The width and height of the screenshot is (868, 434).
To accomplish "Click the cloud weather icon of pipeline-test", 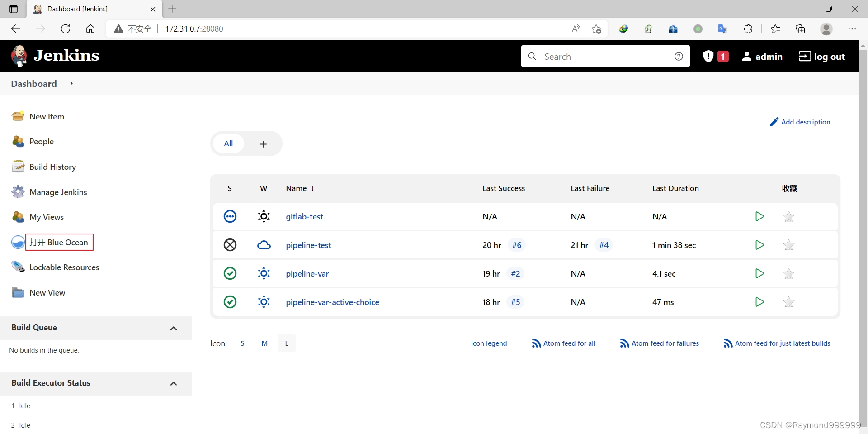I will [264, 245].
